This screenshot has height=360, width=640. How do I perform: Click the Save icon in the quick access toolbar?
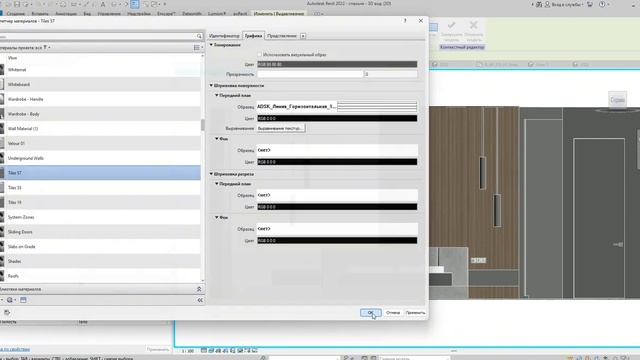click(17, 4)
